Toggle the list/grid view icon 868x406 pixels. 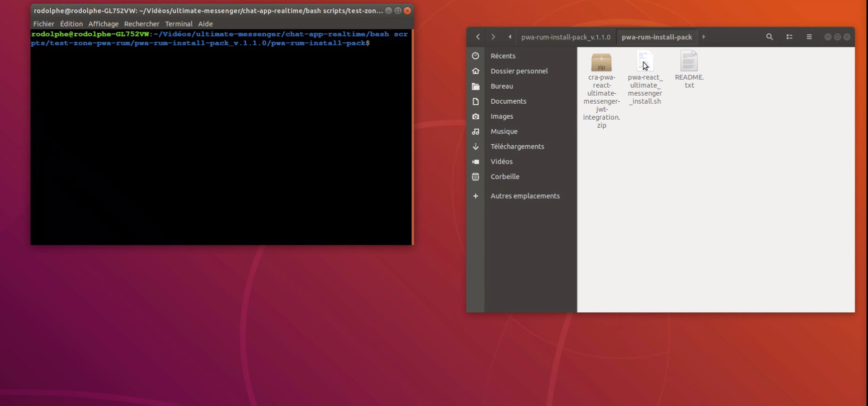click(789, 37)
